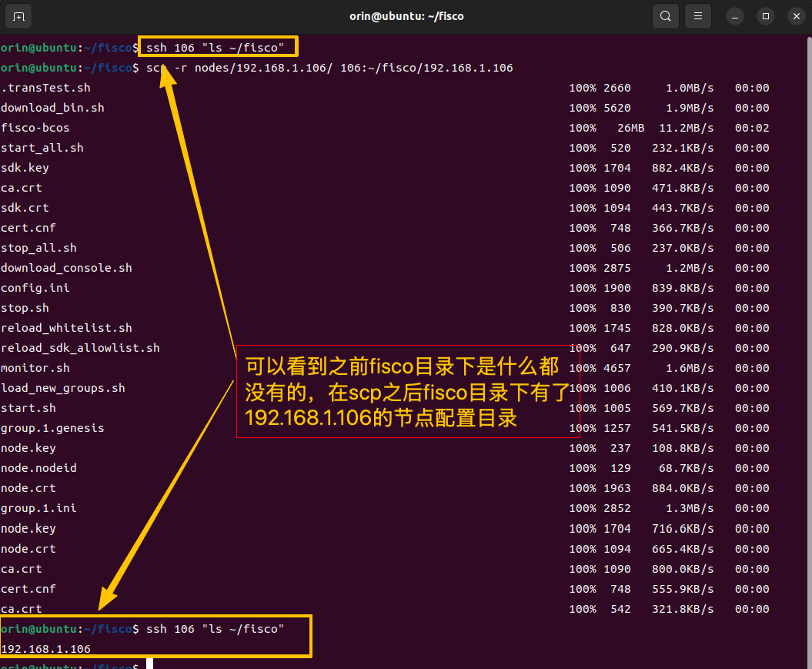Click the 555.9KB/s speed value
Image resolution: width=812 pixels, height=669 pixels.
pyautogui.click(x=683, y=589)
